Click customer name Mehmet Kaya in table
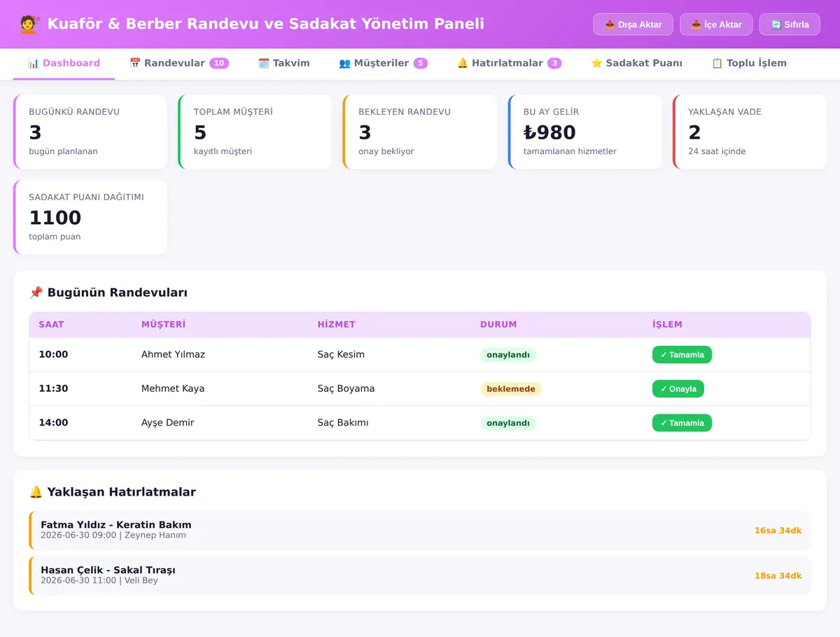The width and height of the screenshot is (840, 637). 173,388
